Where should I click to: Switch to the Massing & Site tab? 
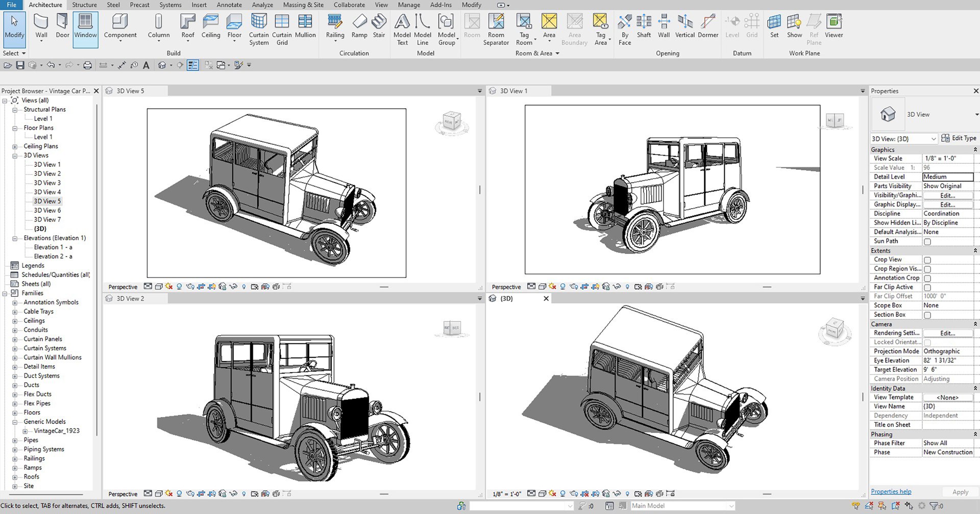(303, 5)
